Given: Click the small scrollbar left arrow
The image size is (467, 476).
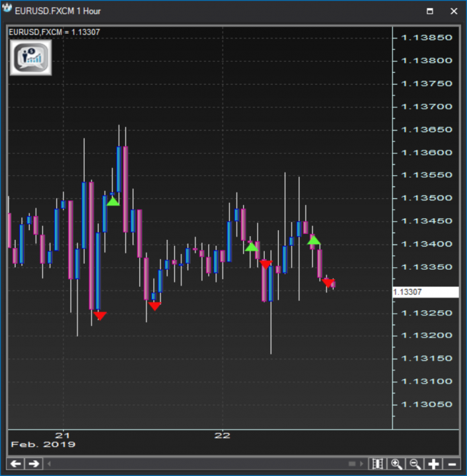Looking at the screenshot, I should [x=49, y=464].
